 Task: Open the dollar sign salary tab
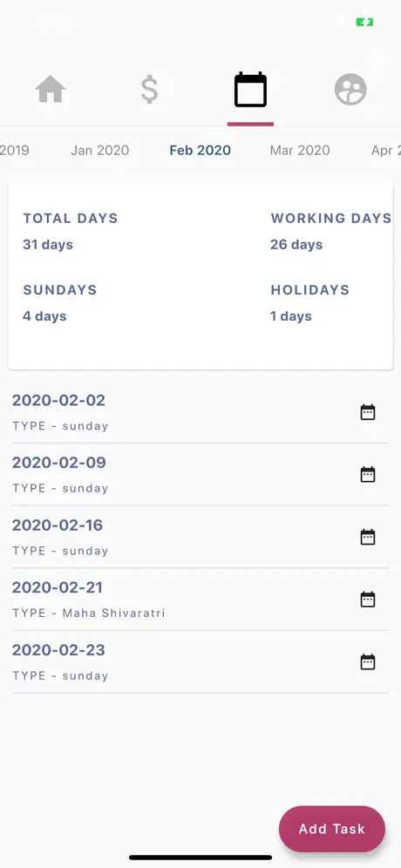(x=150, y=89)
